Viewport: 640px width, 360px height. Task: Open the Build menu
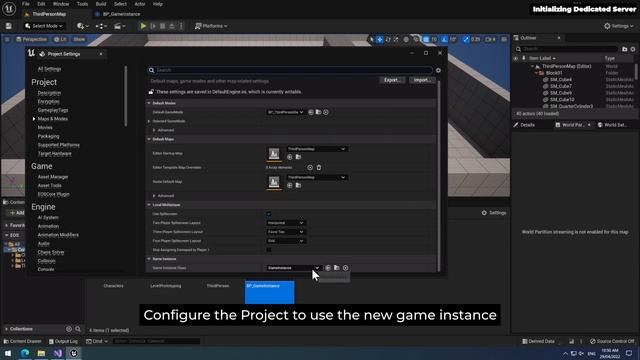click(101, 4)
